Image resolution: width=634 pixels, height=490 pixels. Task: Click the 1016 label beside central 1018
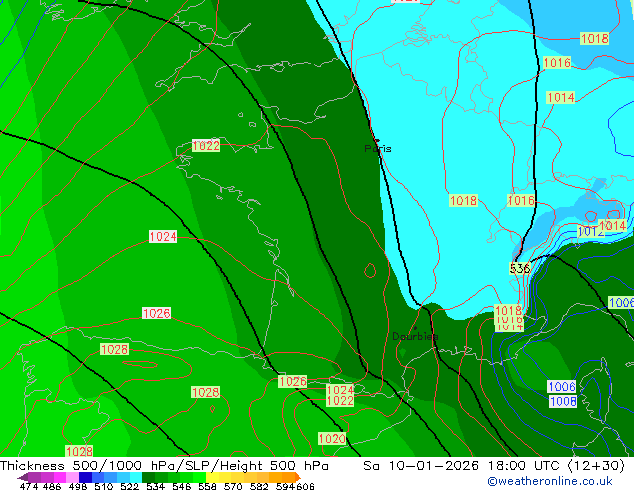coord(521,200)
